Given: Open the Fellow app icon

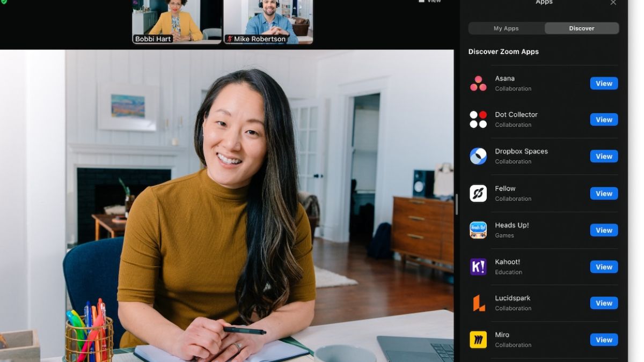Looking at the screenshot, I should click(478, 194).
